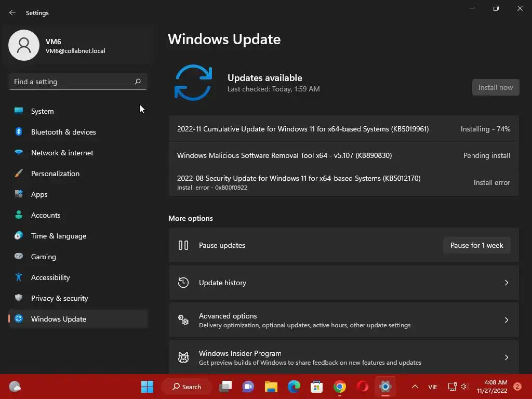Open the System settings page
The height and width of the screenshot is (399, 532).
pos(78,111)
